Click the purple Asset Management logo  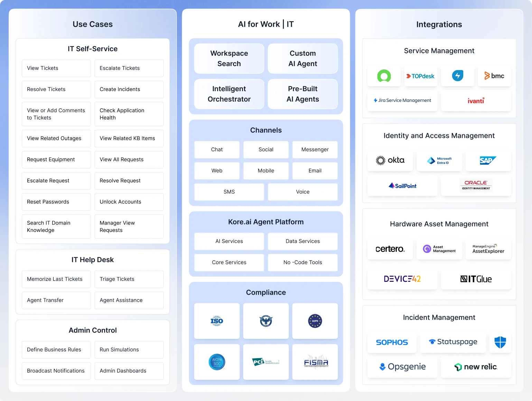[x=439, y=249]
